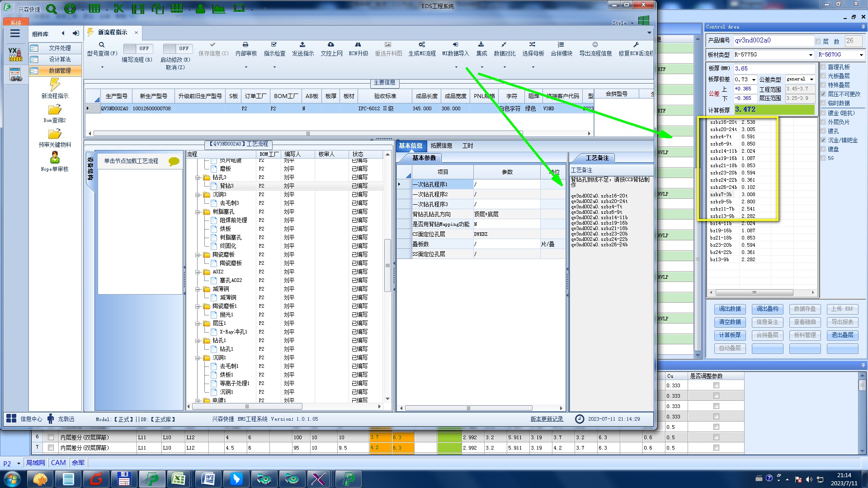Click the 文控上网 cloud icon
The image size is (868, 488).
tap(331, 45)
